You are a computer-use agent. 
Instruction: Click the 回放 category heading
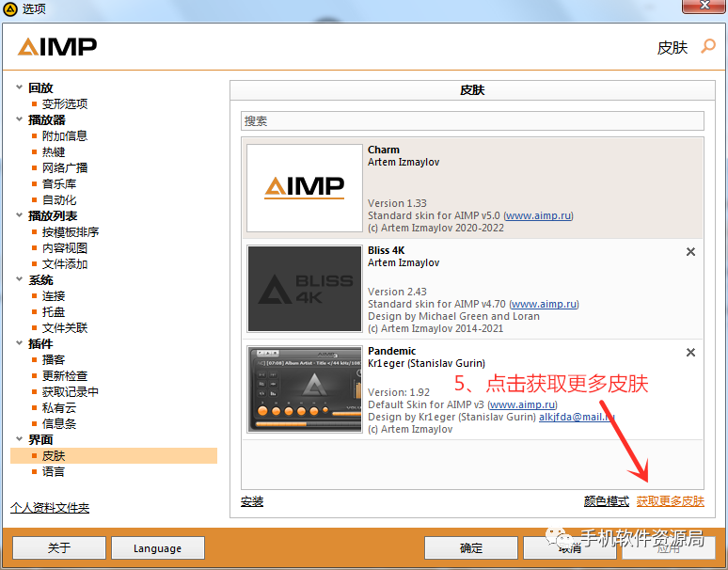click(40, 87)
